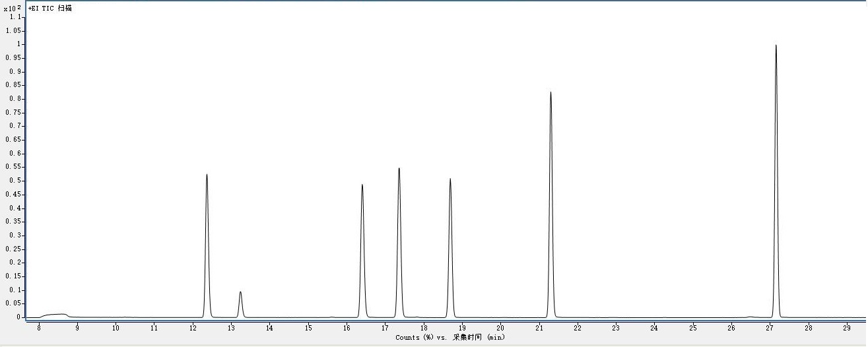
Task: Click the broad baseline hump near 8.5 min
Action: coord(56,315)
